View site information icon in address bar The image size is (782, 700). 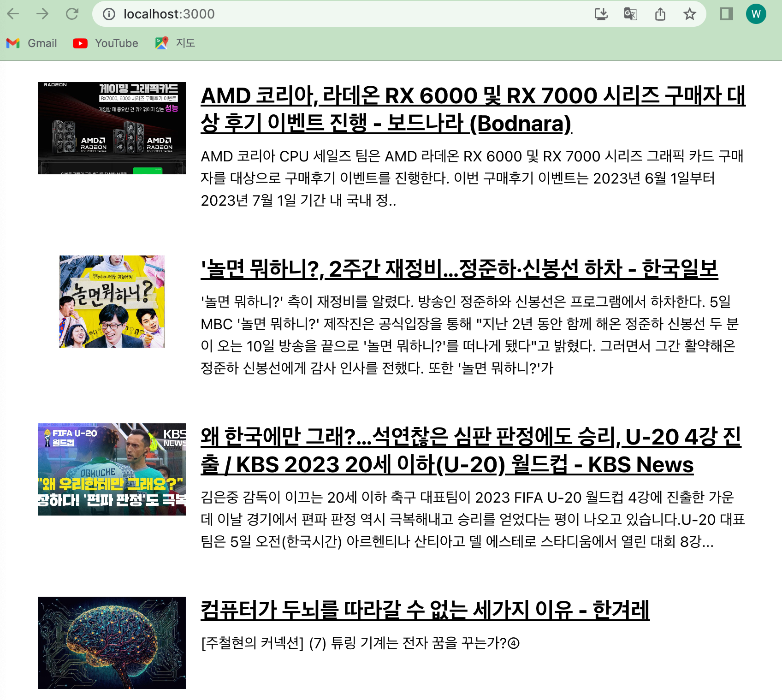coord(109,14)
